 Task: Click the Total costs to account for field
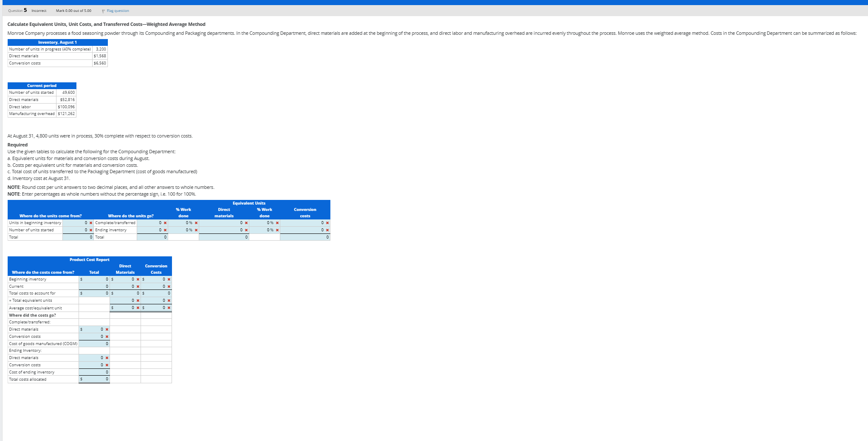coord(93,293)
